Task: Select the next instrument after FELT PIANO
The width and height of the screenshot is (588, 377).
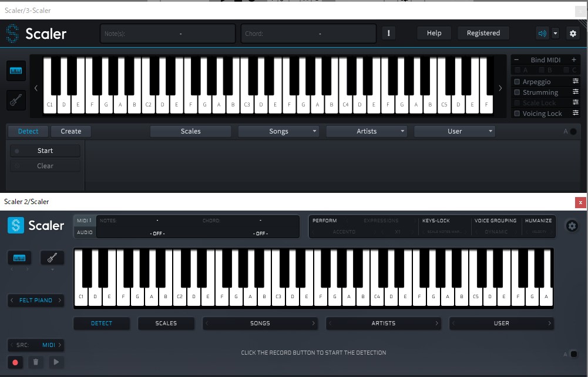Action: click(x=60, y=301)
